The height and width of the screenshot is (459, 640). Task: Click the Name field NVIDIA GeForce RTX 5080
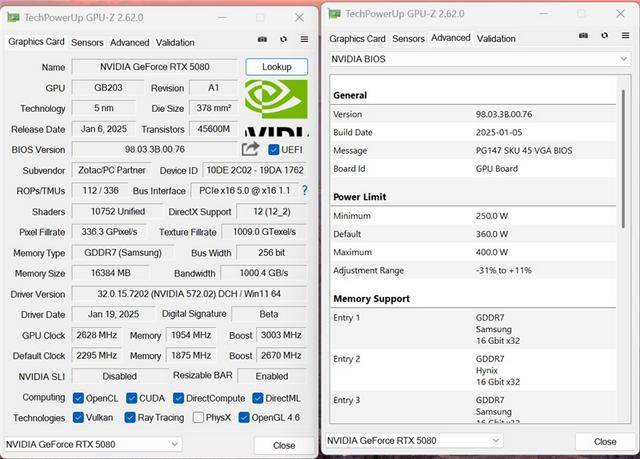[155, 67]
